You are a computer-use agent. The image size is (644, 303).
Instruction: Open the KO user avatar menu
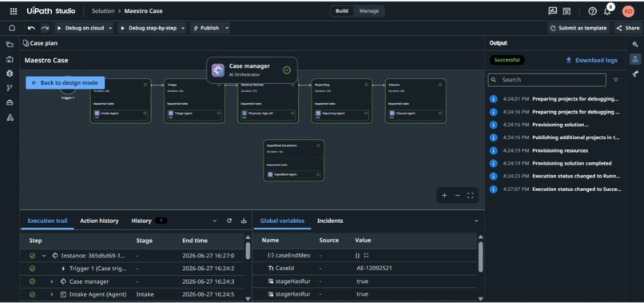coord(628,11)
